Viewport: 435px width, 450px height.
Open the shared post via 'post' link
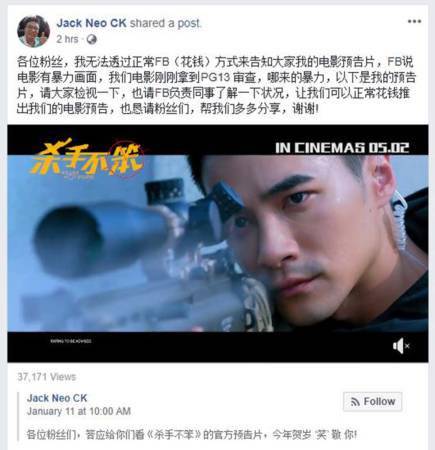click(189, 23)
